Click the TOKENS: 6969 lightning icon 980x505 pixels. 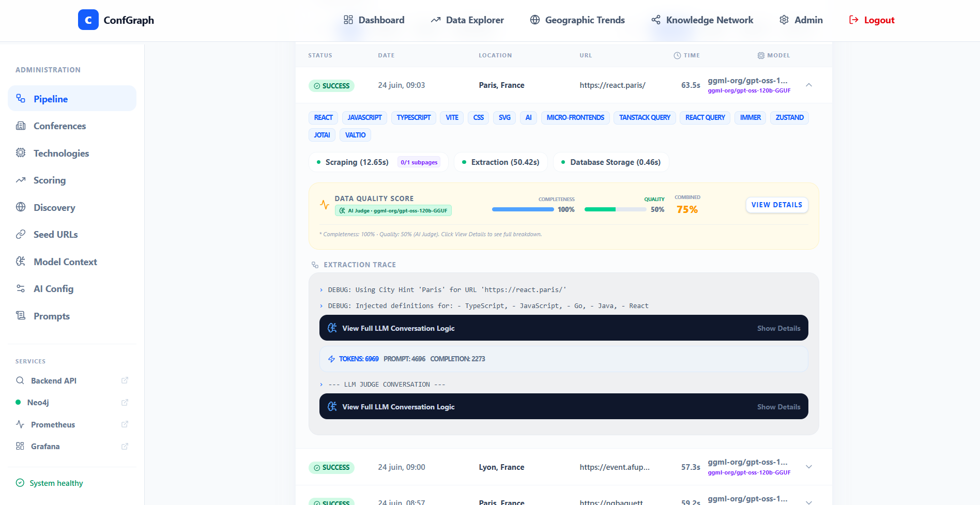332,359
